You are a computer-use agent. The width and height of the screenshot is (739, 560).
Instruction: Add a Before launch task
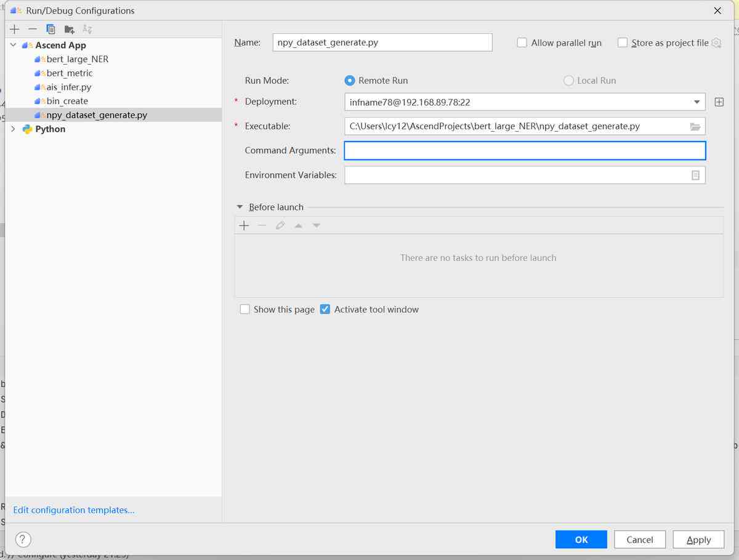pos(244,226)
